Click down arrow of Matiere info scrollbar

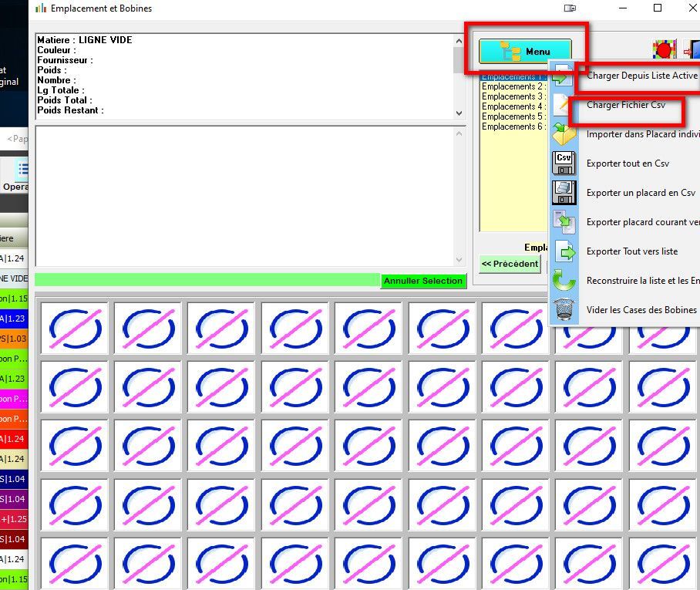point(459,113)
